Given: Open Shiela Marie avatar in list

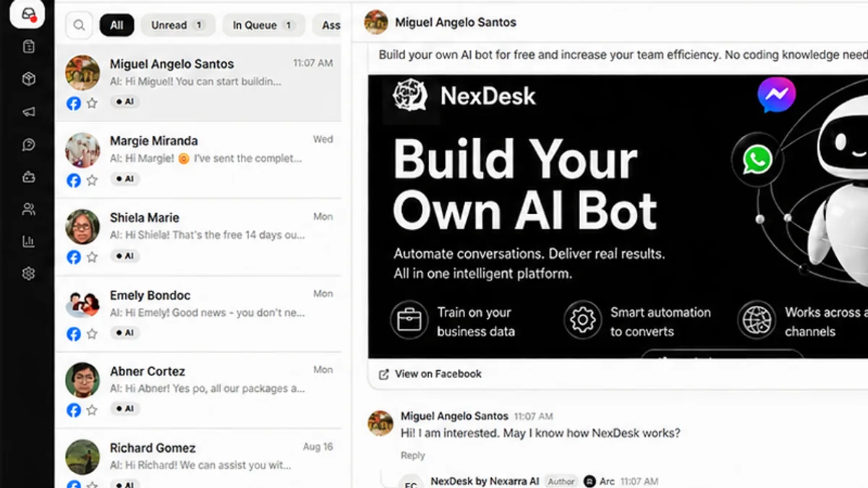Looking at the screenshot, I should click(x=82, y=226).
